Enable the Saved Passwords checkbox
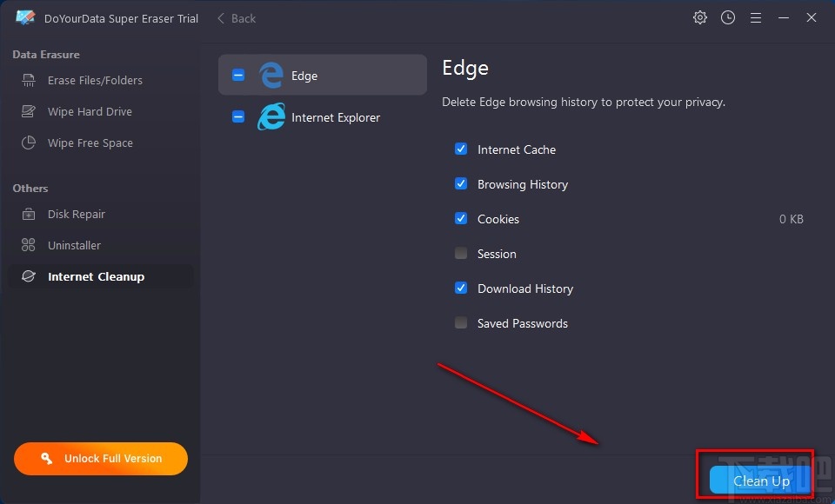 (x=461, y=323)
